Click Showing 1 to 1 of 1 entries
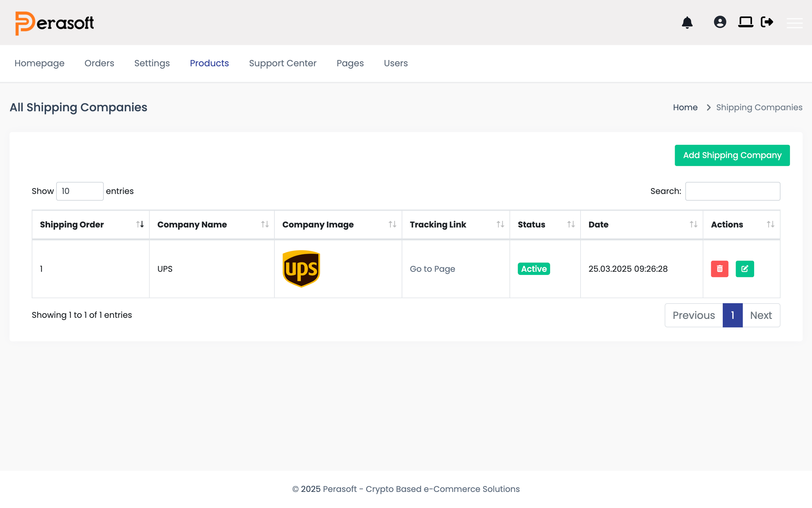Image resolution: width=812 pixels, height=508 pixels. [82, 315]
